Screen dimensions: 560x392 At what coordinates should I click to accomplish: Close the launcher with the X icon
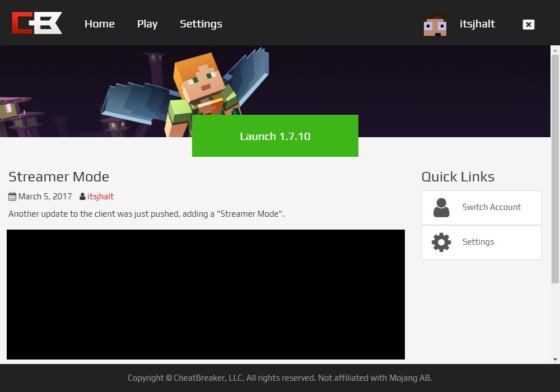528,24
